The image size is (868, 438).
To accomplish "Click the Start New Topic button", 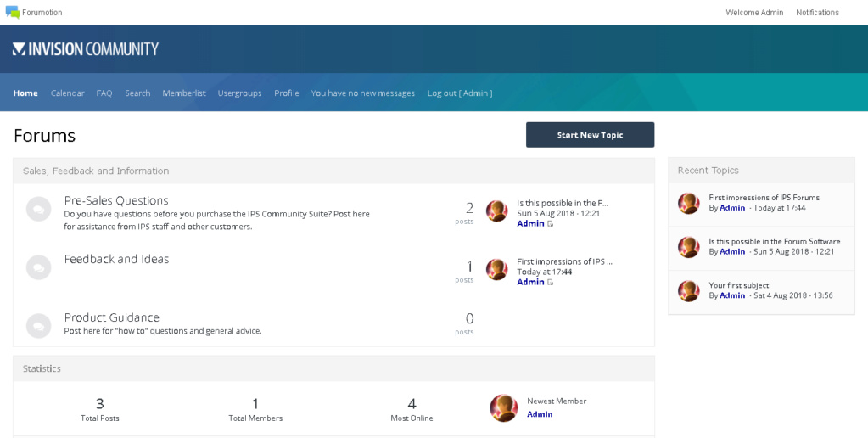I will pos(590,135).
